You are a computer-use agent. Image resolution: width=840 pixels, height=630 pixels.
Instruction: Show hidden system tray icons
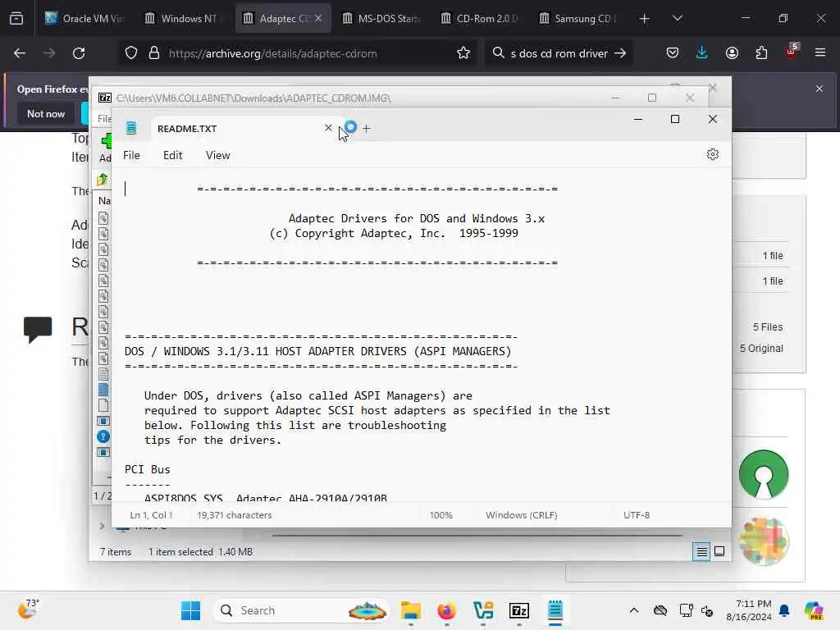tap(634, 610)
